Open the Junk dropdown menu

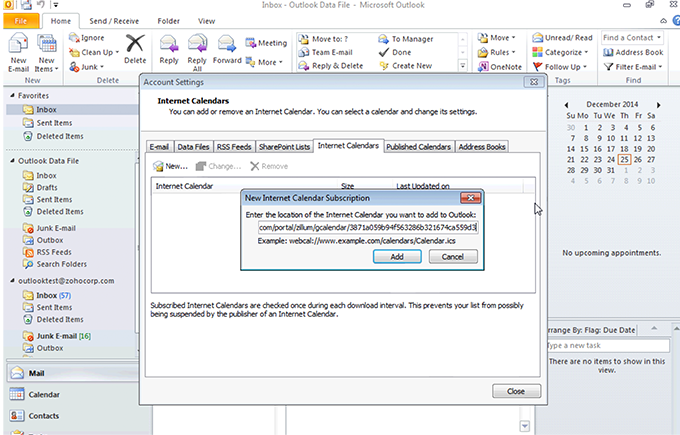[87, 67]
